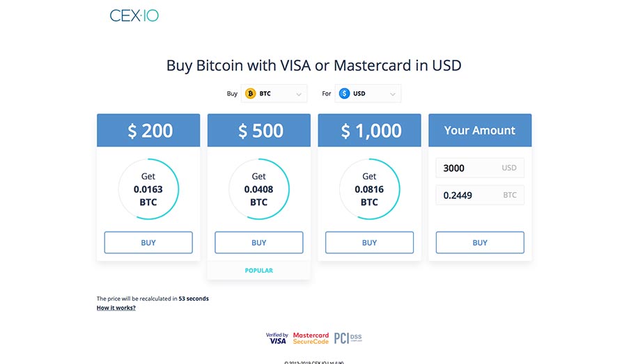Click the Verified by VISA badge

coord(276,338)
